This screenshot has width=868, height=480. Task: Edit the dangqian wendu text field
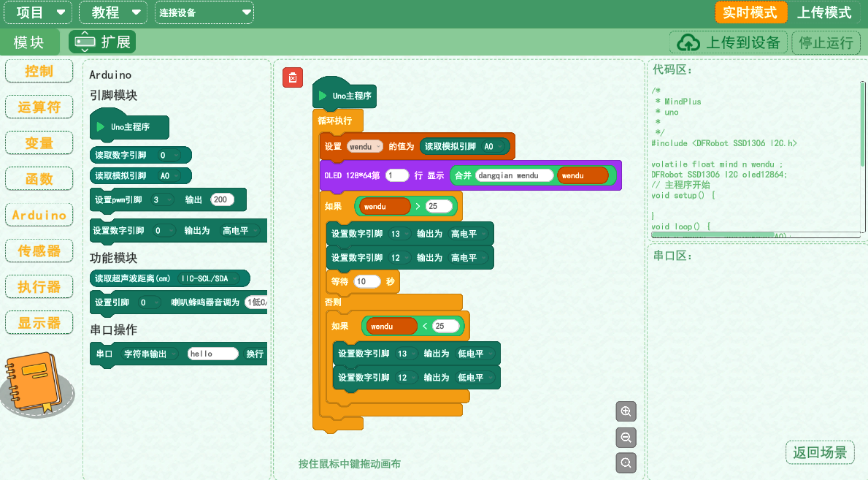[514, 175]
